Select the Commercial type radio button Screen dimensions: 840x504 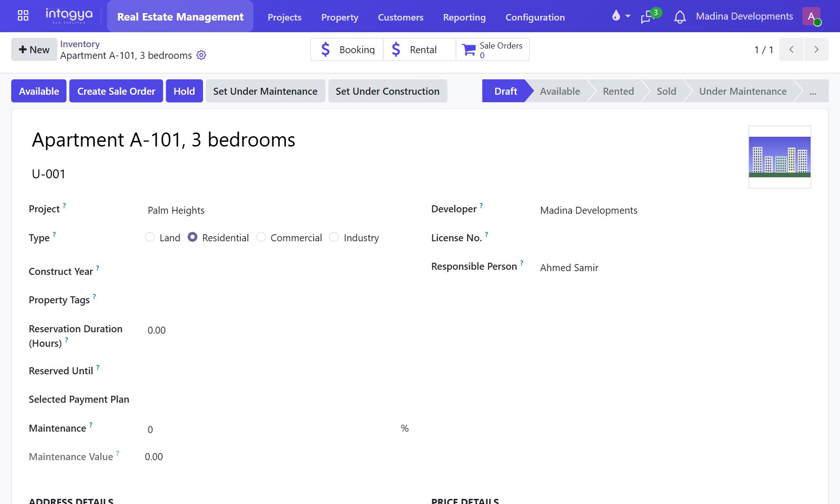pos(261,237)
